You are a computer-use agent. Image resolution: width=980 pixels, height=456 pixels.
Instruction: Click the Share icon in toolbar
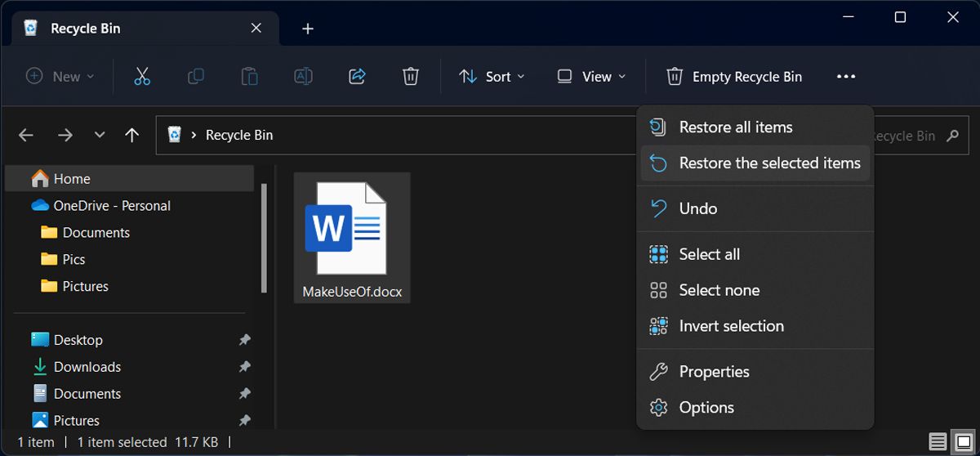point(357,76)
